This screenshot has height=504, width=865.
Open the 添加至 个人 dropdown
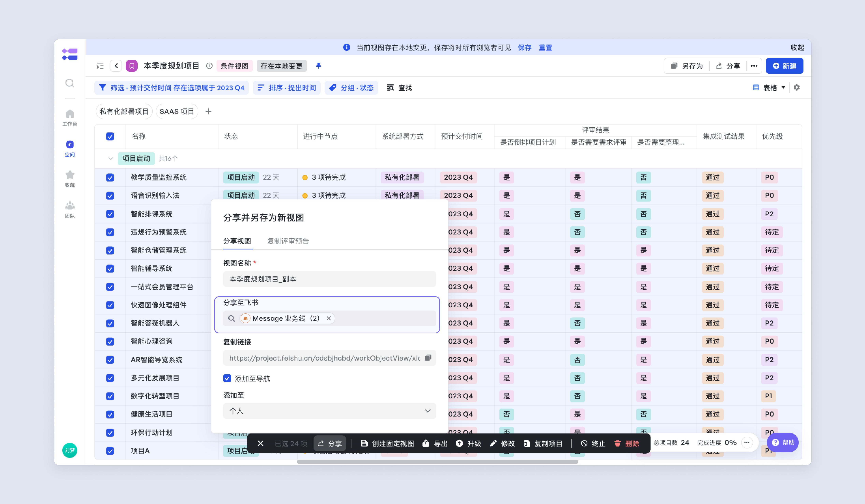[329, 411]
